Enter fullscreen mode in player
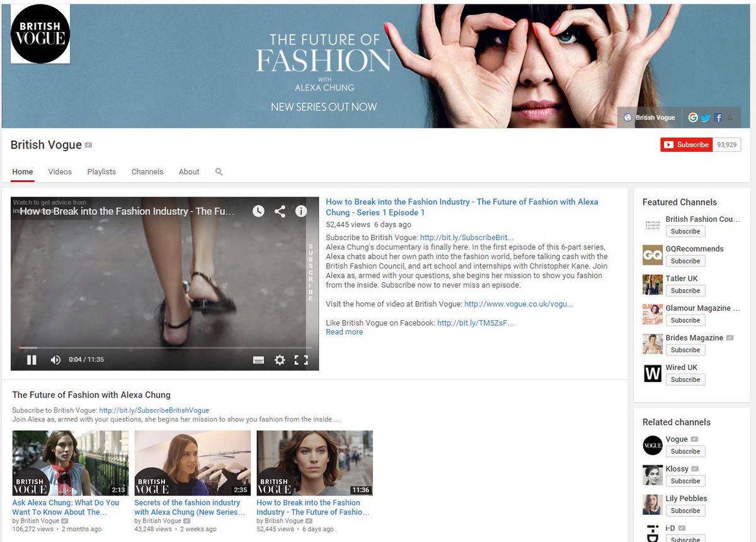Viewport: 756px width, 542px height. tap(301, 360)
